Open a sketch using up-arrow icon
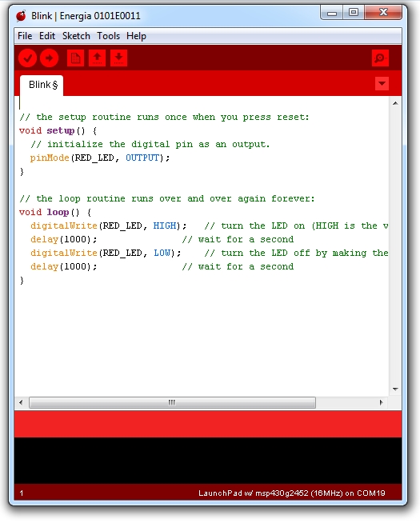Image resolution: width=420 pixels, height=523 pixels. click(x=97, y=58)
